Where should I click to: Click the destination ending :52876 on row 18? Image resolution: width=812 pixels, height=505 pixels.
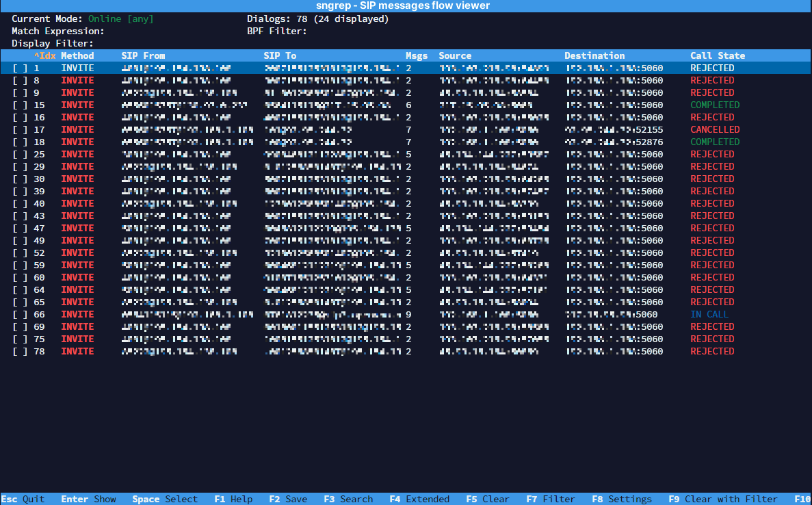point(614,142)
